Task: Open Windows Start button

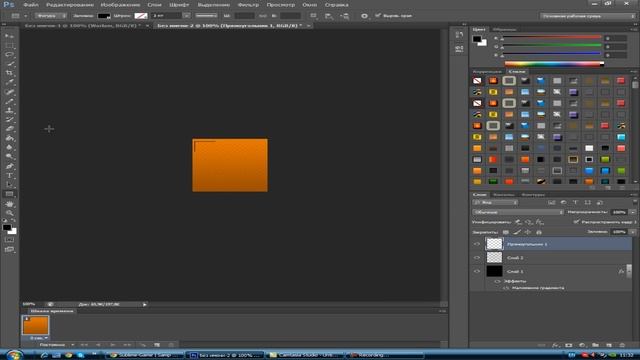Action: (15, 355)
